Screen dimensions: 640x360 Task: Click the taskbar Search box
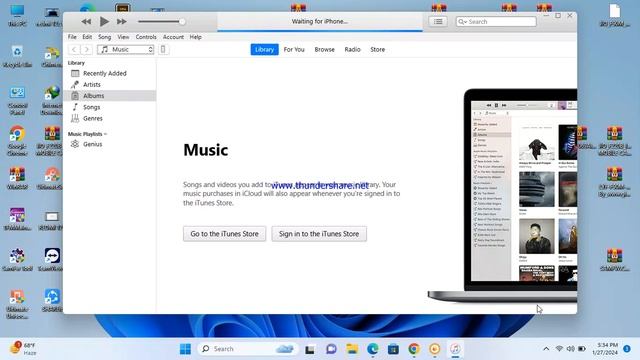pyautogui.click(x=248, y=349)
